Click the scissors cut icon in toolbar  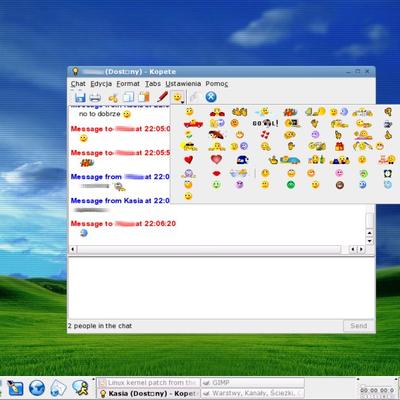113,98
